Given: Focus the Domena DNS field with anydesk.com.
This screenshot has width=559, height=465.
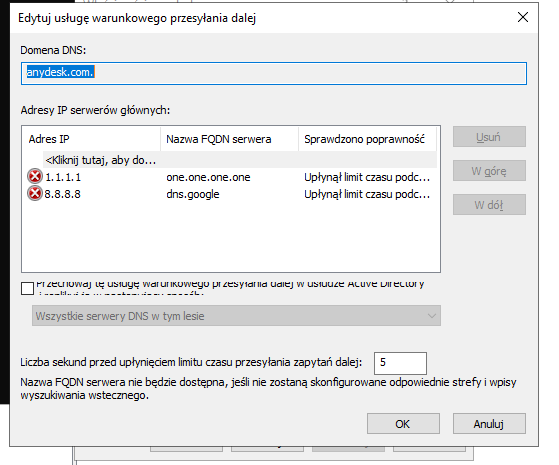Looking at the screenshot, I should tap(274, 73).
